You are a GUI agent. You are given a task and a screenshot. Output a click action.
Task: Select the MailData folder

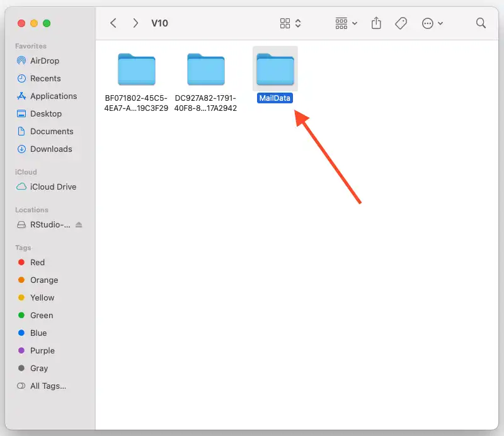coord(275,69)
